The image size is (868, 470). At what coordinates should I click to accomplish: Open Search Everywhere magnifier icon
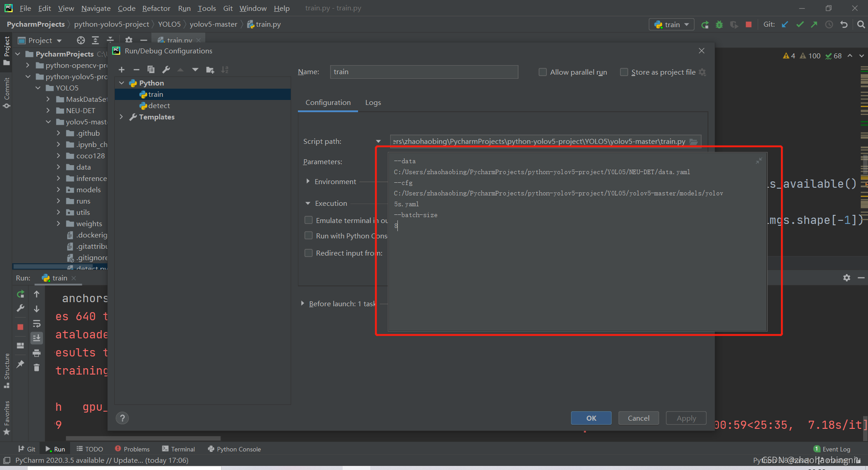pos(861,24)
